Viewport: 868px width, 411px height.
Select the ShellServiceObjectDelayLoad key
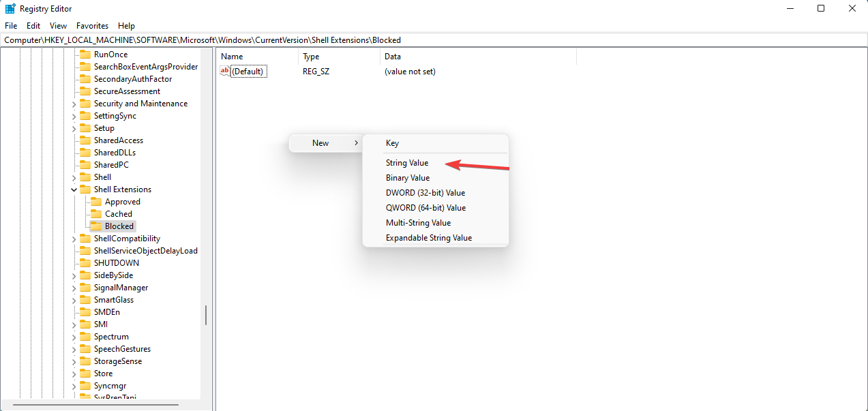[146, 251]
